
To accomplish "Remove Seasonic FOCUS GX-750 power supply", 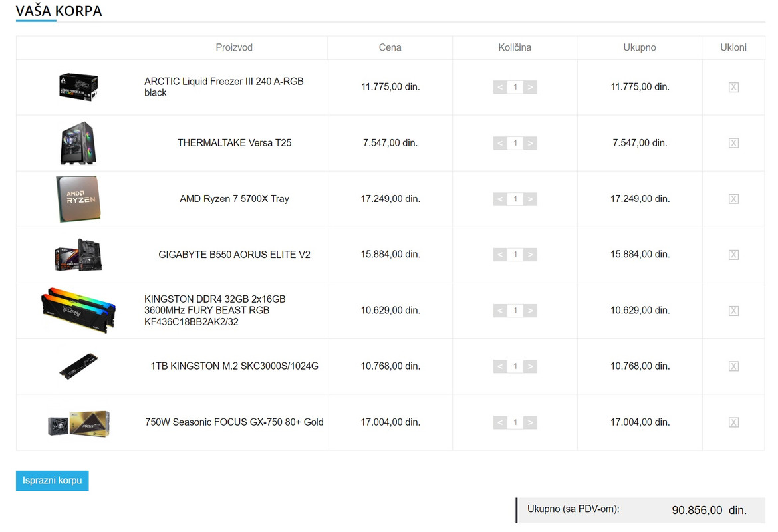I will click(733, 422).
